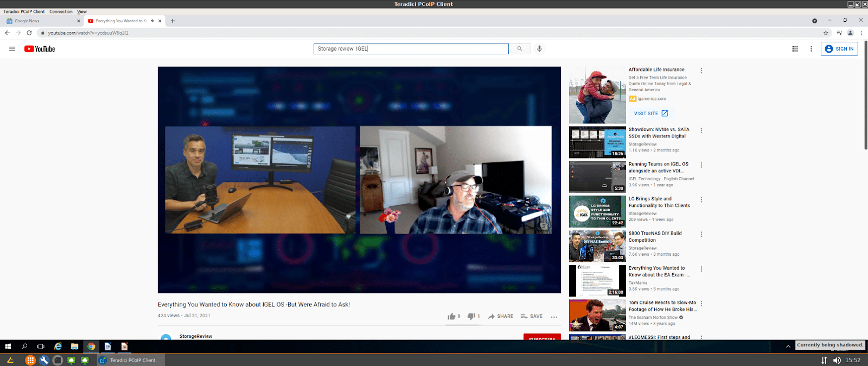Open options for $800 TrueNAS video
Image resolution: width=868 pixels, height=366 pixels.
click(701, 235)
